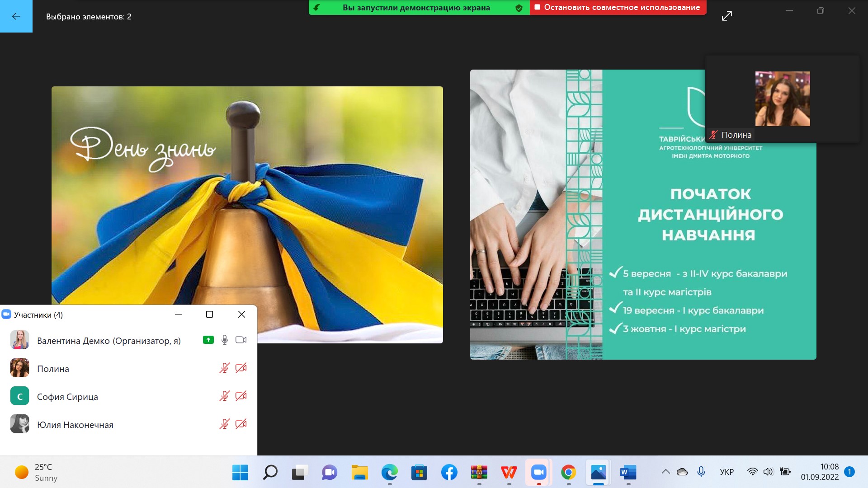Click София Сирица's disabled camera icon
The height and width of the screenshot is (488, 868).
click(241, 396)
